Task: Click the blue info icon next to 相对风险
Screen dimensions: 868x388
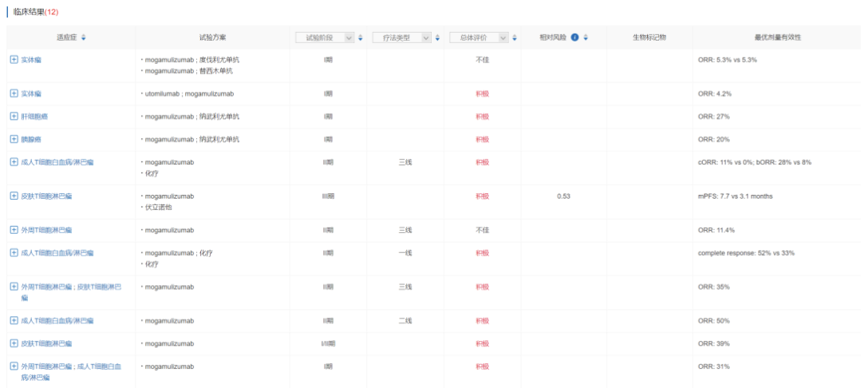Action: click(x=574, y=38)
